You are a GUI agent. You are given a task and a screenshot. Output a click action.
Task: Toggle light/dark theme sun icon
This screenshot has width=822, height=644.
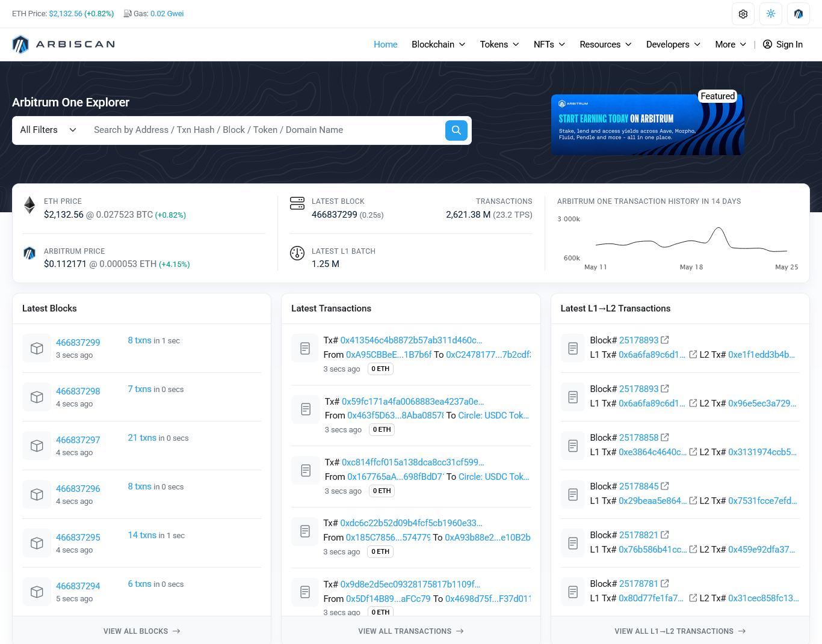(771, 14)
